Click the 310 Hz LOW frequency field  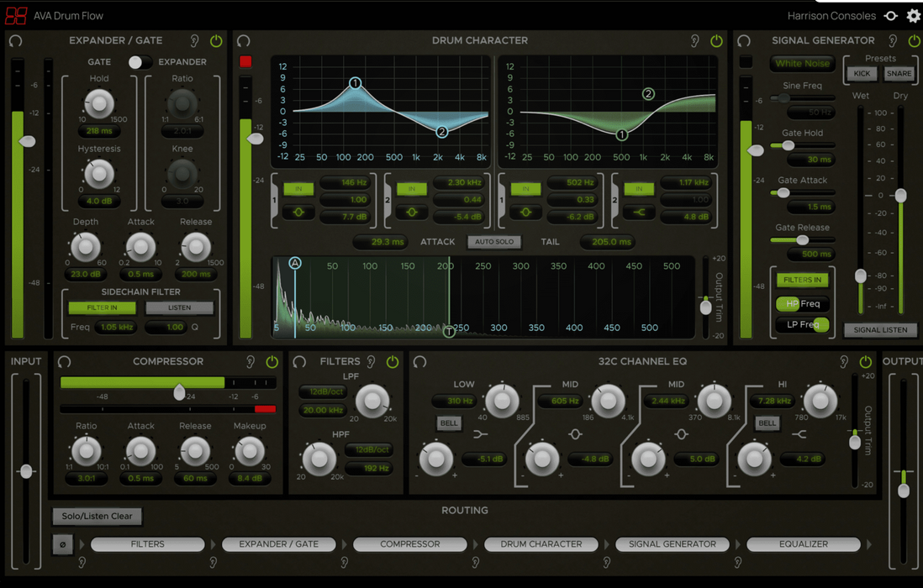tap(454, 401)
